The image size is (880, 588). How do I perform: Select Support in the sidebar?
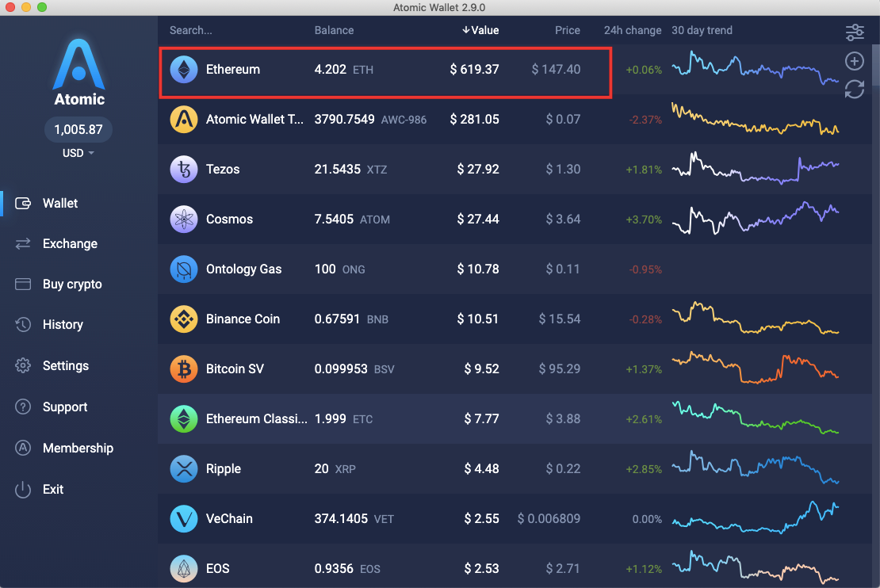(x=65, y=407)
